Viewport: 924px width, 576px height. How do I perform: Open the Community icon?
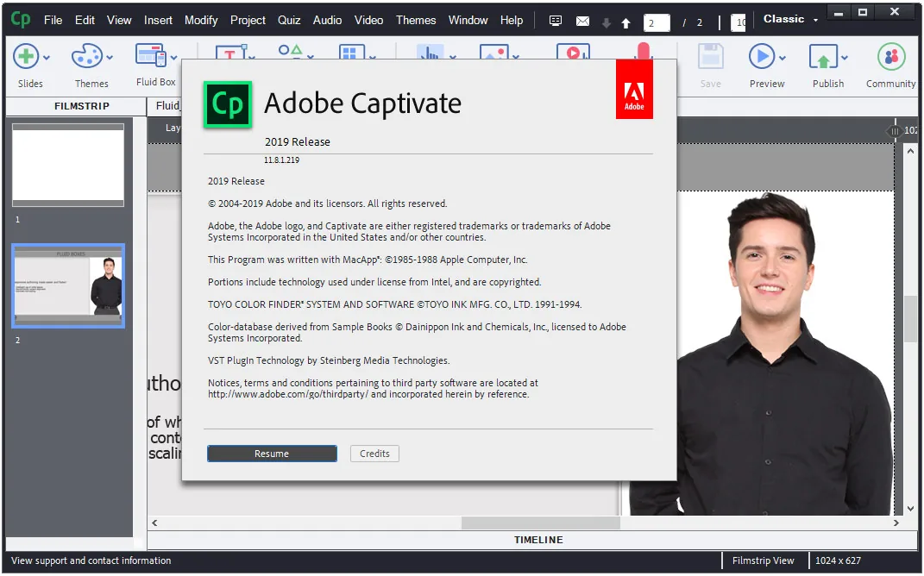(x=891, y=57)
